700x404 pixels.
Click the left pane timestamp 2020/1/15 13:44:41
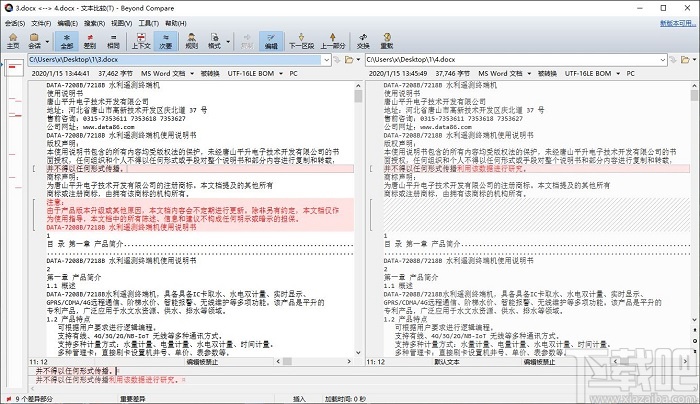[x=60, y=73]
